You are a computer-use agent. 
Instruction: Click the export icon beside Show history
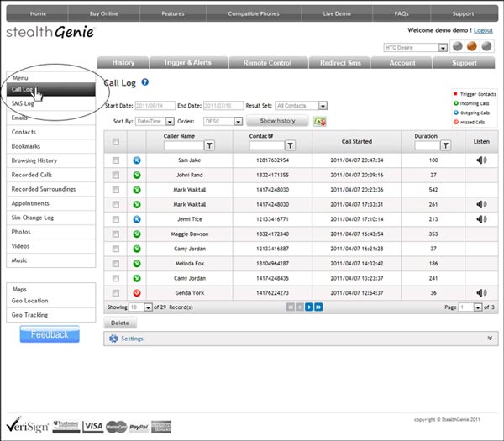coord(320,122)
